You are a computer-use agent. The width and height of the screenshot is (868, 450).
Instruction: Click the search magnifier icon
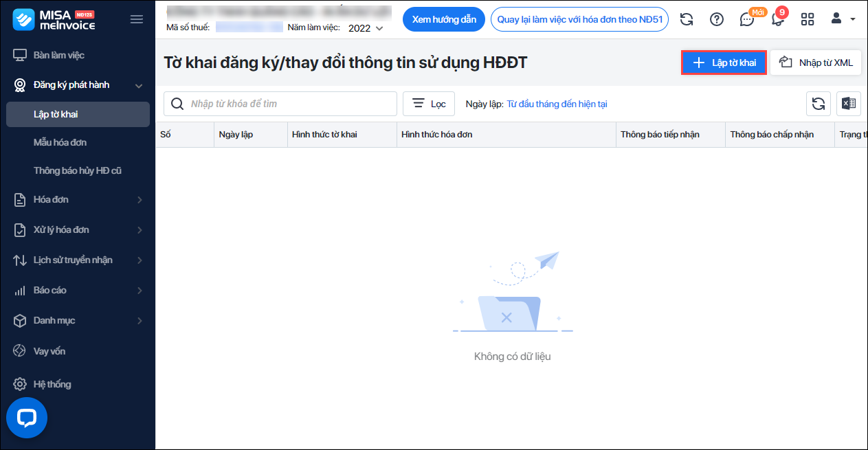pos(177,104)
